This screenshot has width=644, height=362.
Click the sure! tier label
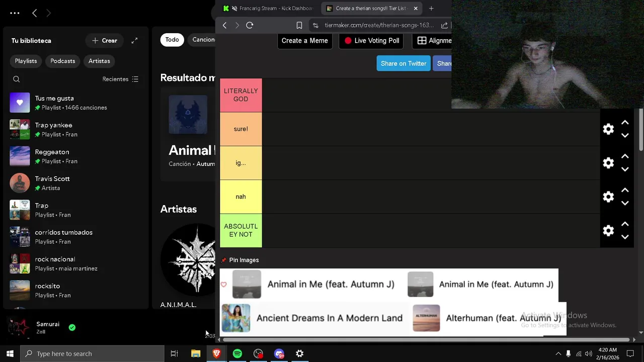point(241,129)
